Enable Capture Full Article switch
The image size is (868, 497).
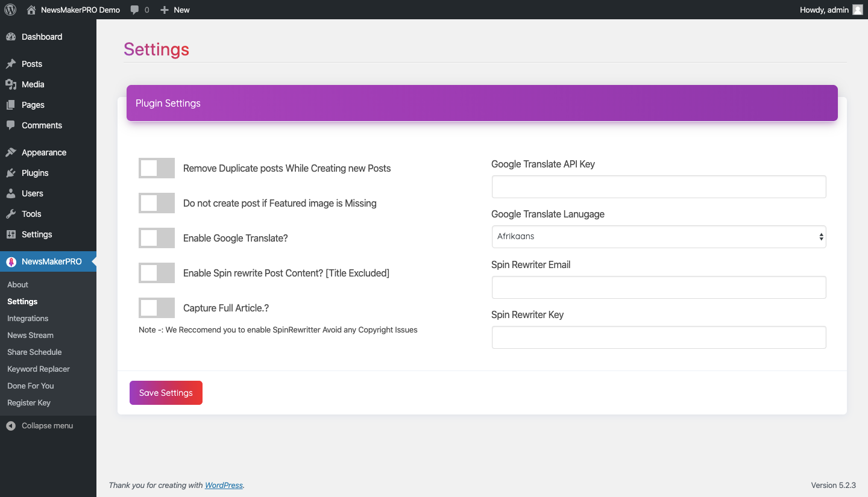tap(157, 308)
